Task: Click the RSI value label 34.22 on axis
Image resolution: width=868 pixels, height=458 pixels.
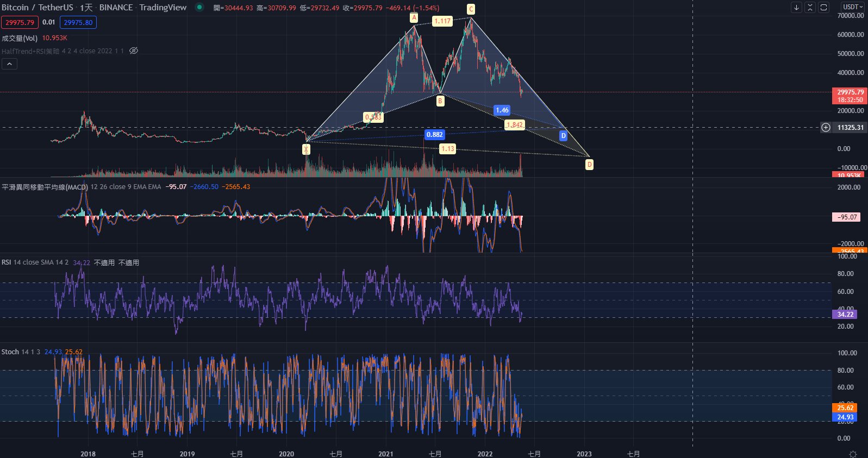Action: coord(845,315)
